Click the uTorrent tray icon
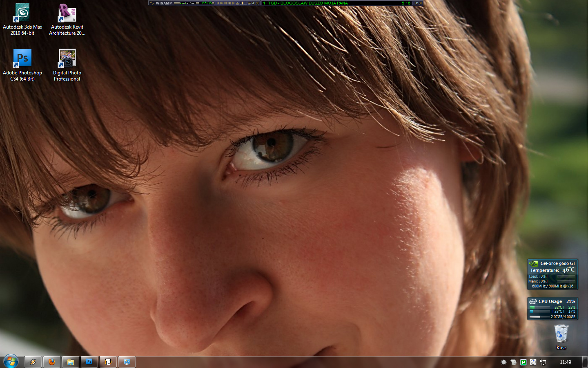The height and width of the screenshot is (368, 588). click(523, 362)
